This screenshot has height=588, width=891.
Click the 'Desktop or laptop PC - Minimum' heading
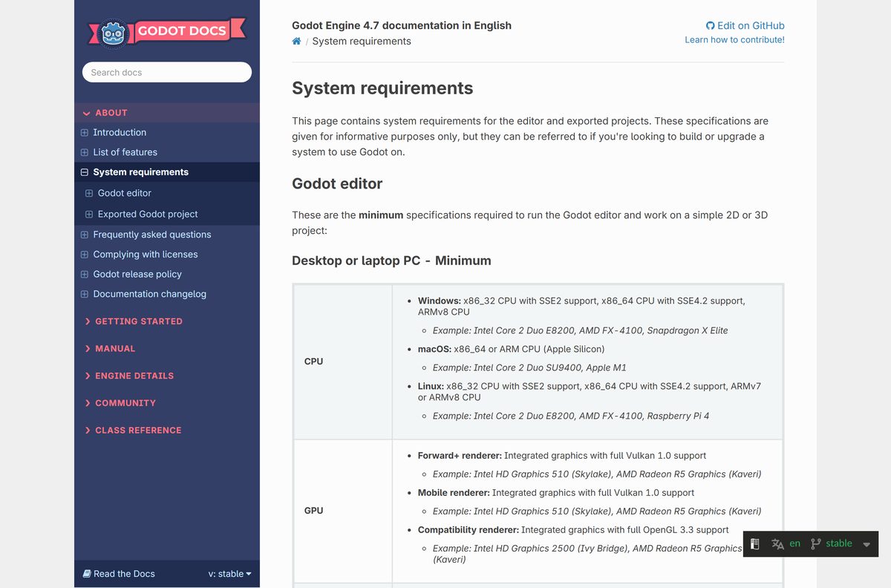coord(391,261)
